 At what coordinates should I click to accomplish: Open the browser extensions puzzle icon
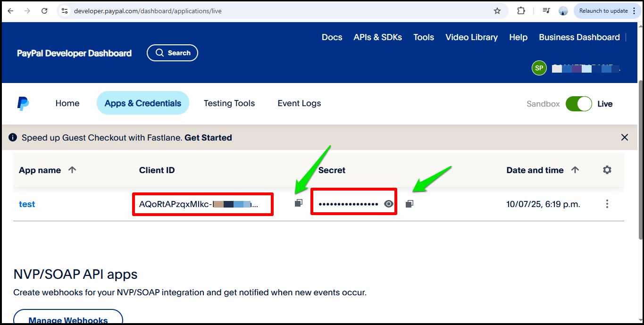521,11
